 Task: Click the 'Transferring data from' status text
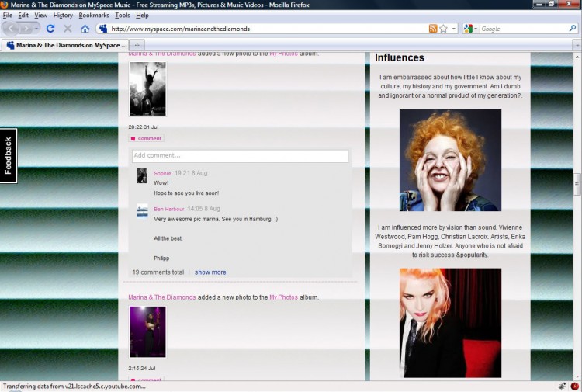click(x=74, y=387)
